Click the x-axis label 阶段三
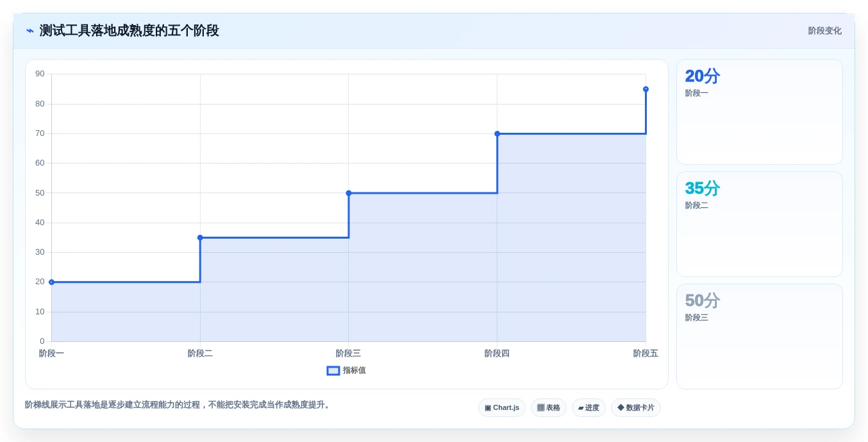 348,353
